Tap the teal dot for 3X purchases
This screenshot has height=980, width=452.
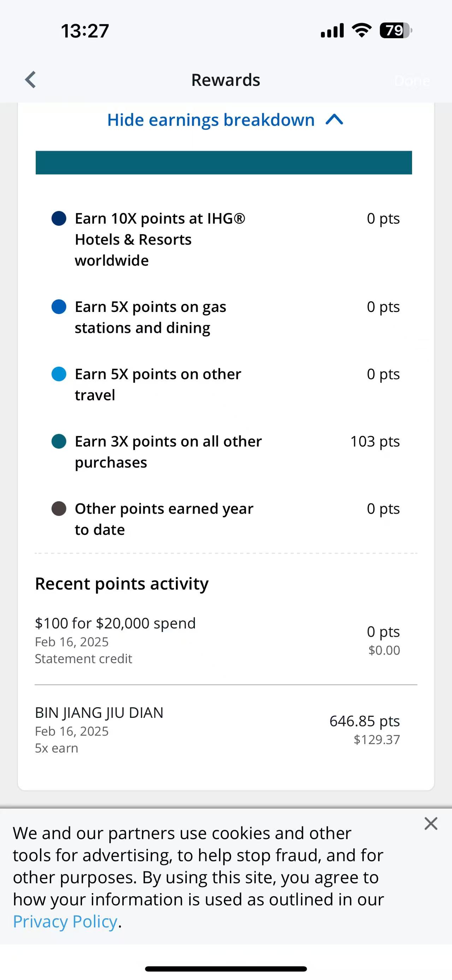59,441
